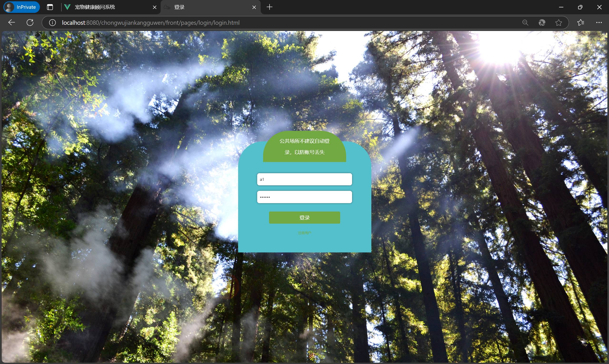
Task: Click the URL address bar text
Action: 151,23
